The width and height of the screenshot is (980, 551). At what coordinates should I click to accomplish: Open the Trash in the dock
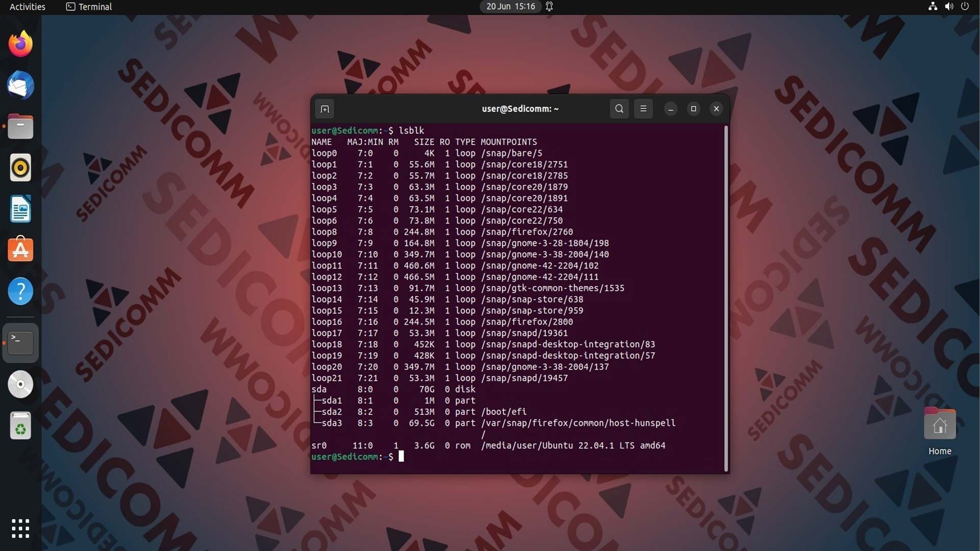click(20, 425)
